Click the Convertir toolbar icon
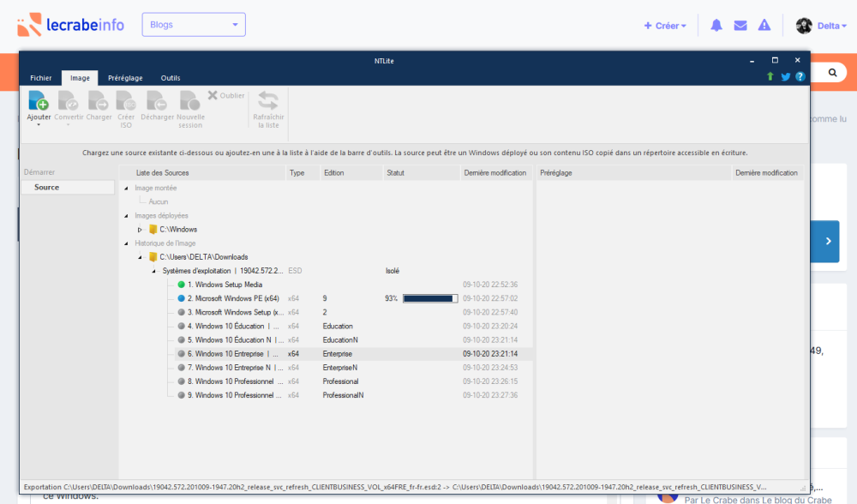The width and height of the screenshot is (857, 504). point(69,100)
